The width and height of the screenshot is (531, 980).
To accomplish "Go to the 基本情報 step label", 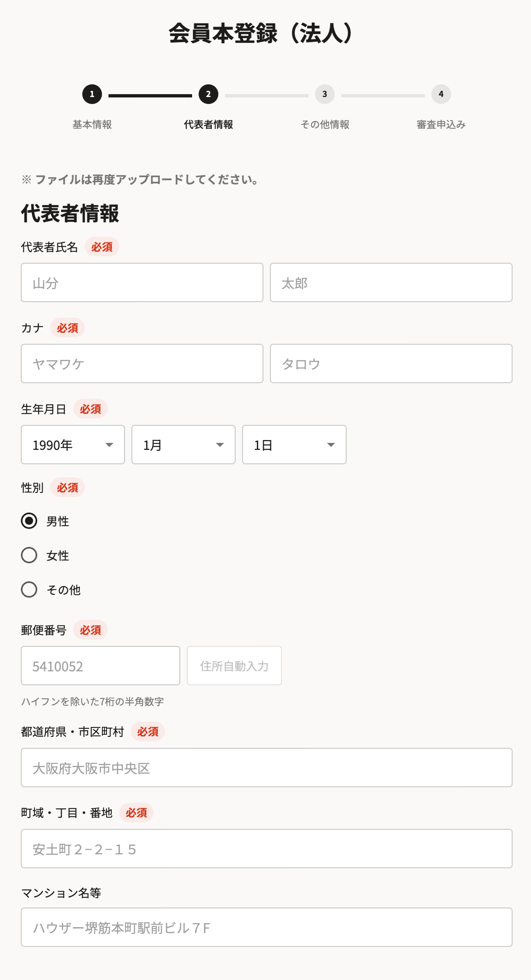I will [92, 124].
